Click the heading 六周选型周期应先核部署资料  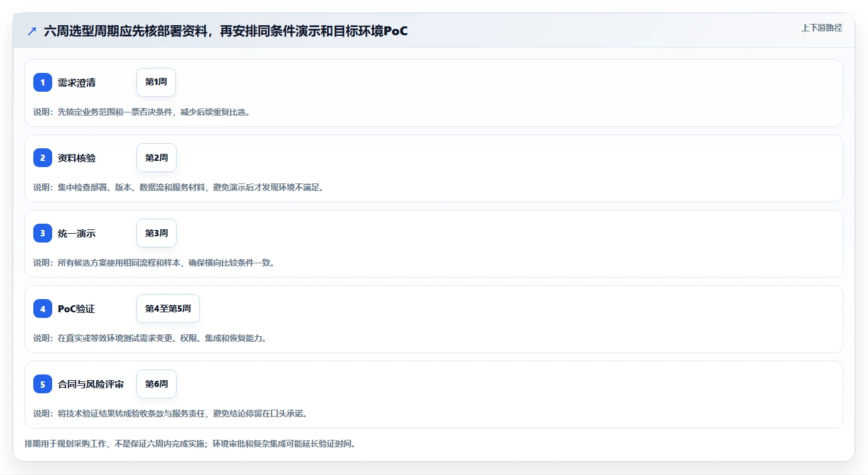coord(226,31)
